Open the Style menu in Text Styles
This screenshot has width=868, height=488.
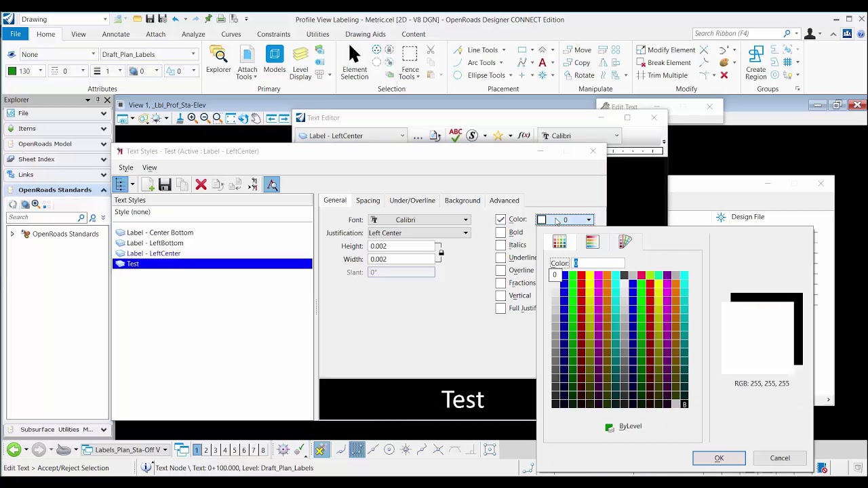[126, 167]
